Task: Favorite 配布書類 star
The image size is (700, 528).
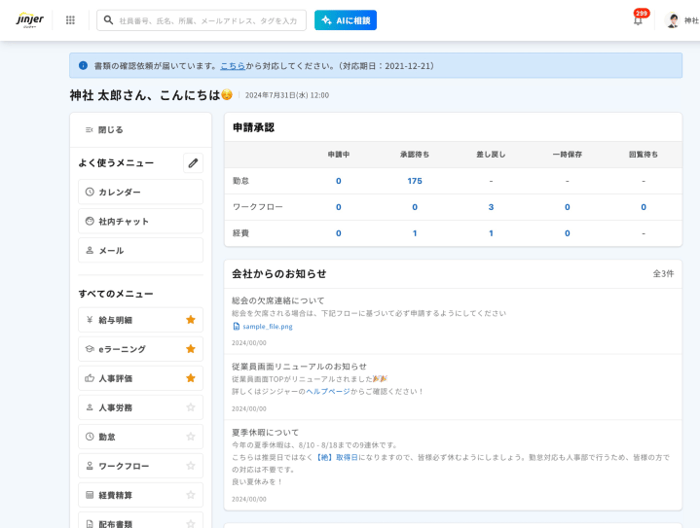Action: [x=191, y=523]
